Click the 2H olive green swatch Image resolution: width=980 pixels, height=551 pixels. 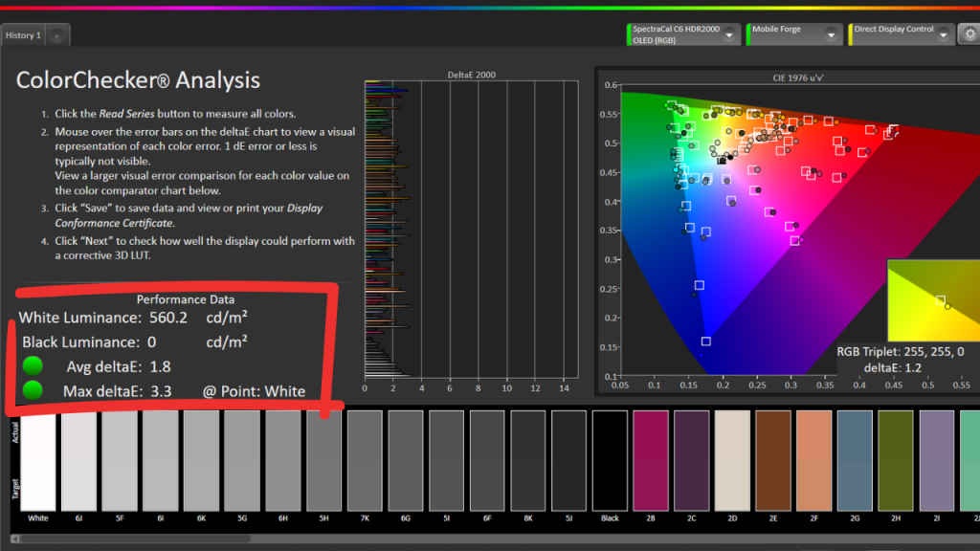tap(896, 461)
